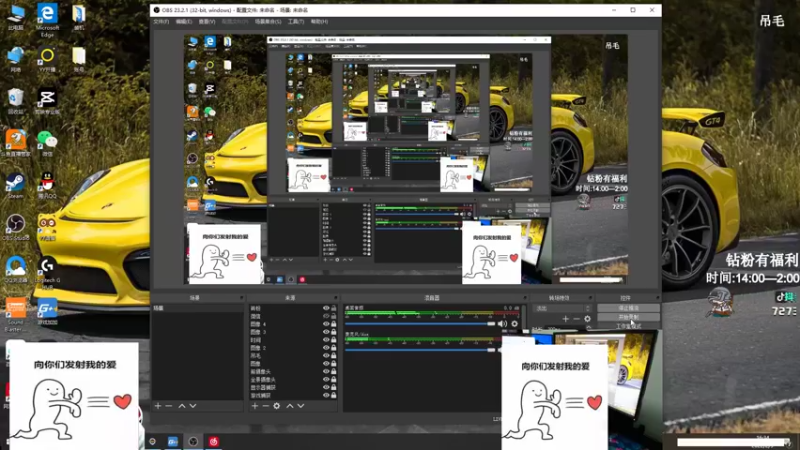
Task: Open the 腾讯QQ desktop icon
Action: pos(47,185)
